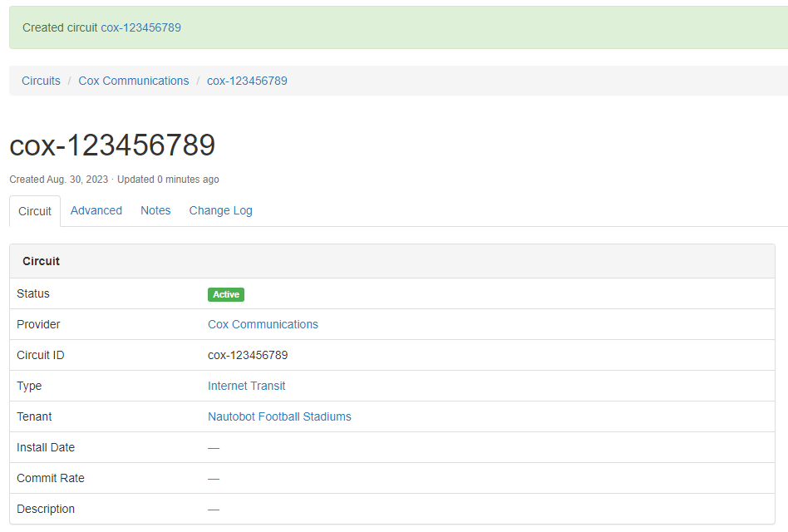This screenshot has height=532, width=788.
Task: Click the Description row's empty value
Action: (x=214, y=510)
